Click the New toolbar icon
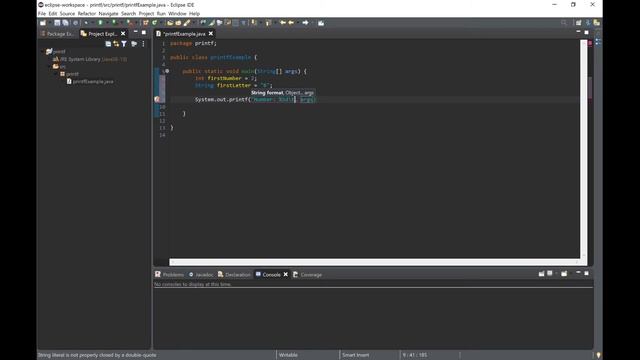 [x=43, y=23]
